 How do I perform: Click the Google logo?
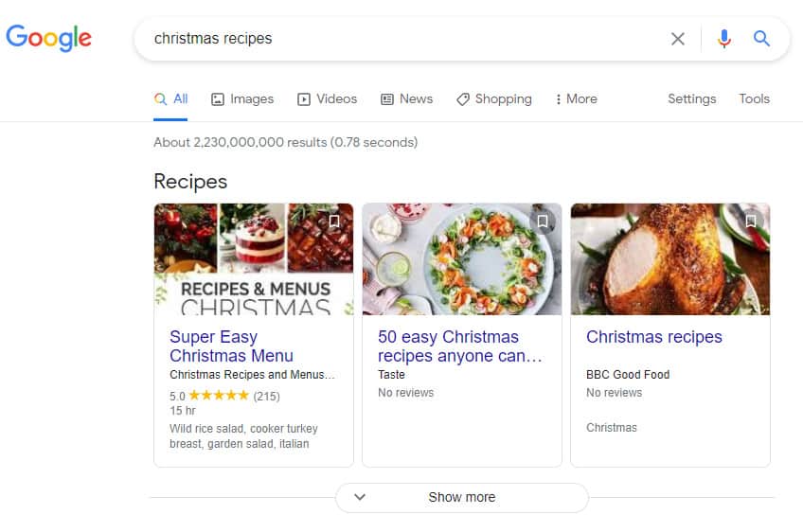49,38
